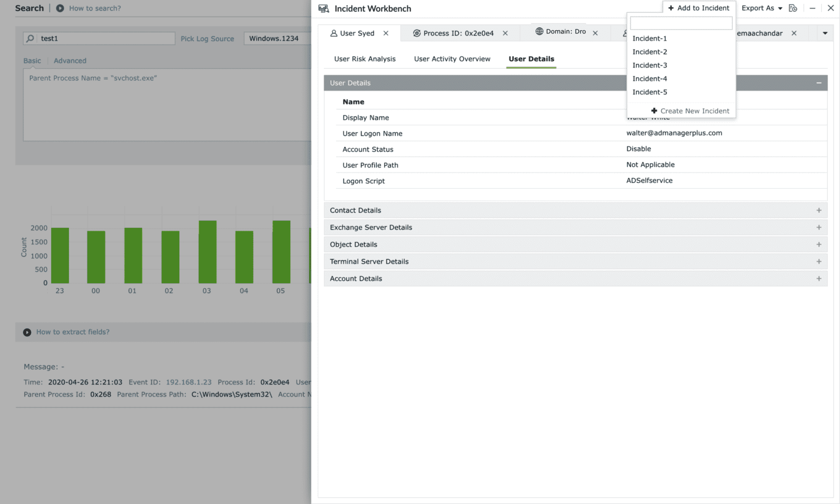Click the play icon beside How to search
840x504 pixels.
click(x=60, y=8)
